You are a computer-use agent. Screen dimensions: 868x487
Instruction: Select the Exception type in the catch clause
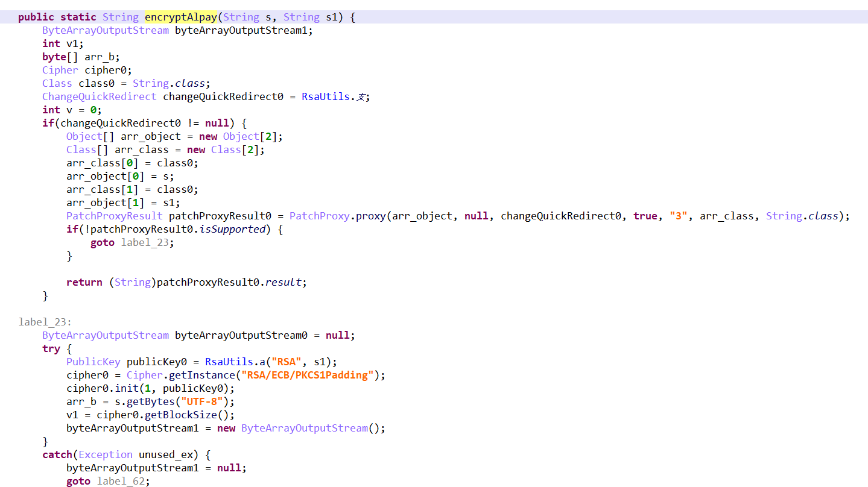tap(105, 454)
